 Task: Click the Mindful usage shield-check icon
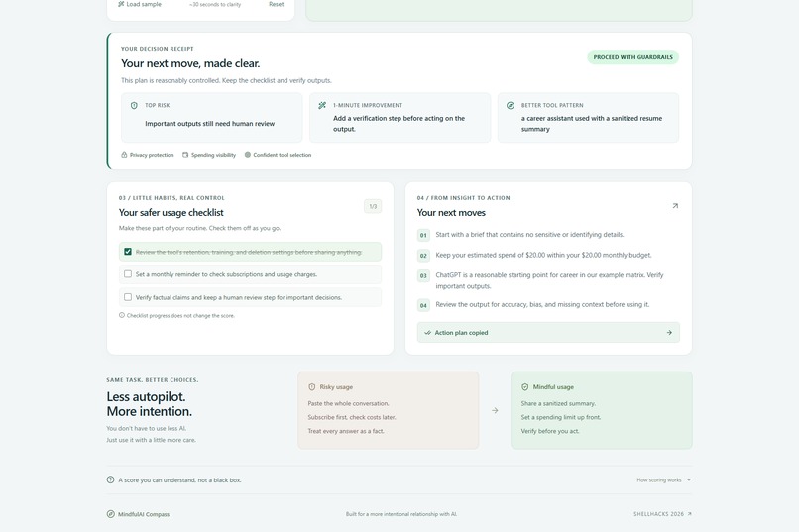click(524, 387)
